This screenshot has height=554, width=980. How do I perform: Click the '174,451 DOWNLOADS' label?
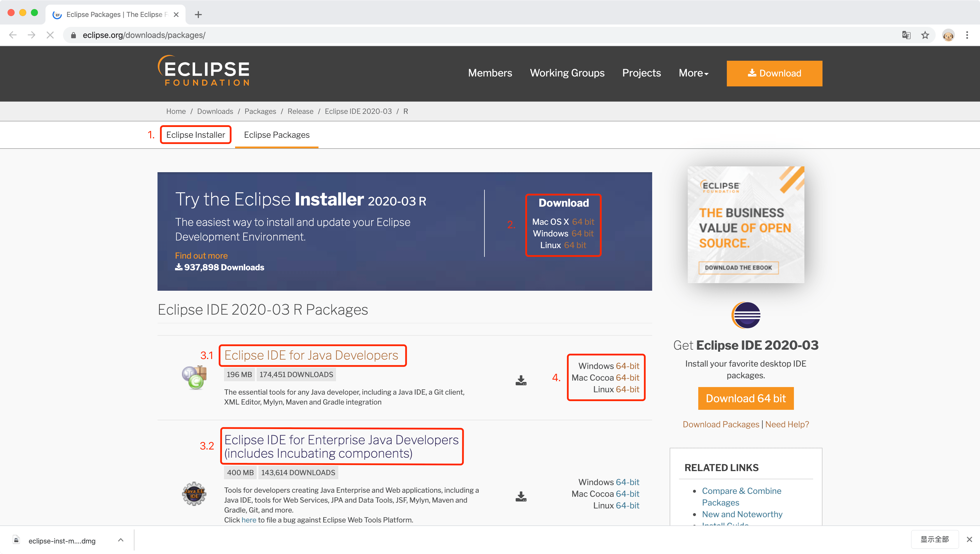pos(296,375)
